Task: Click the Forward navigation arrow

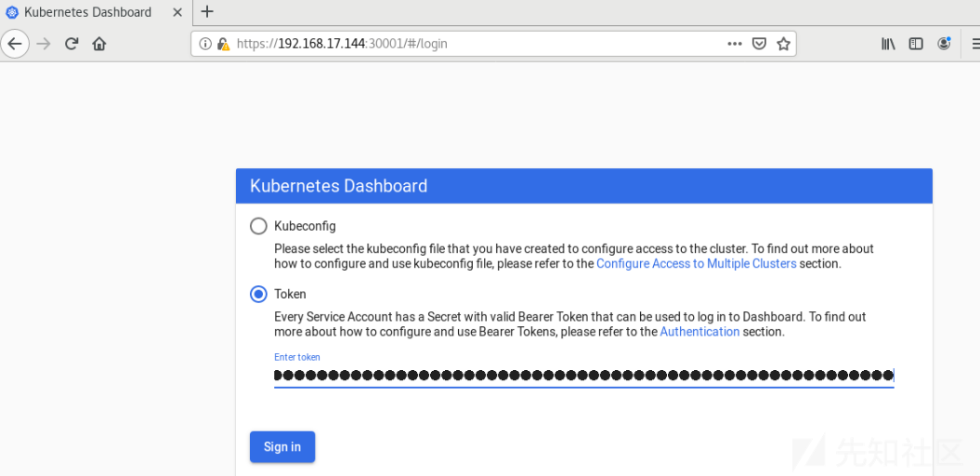Action: pos(43,44)
